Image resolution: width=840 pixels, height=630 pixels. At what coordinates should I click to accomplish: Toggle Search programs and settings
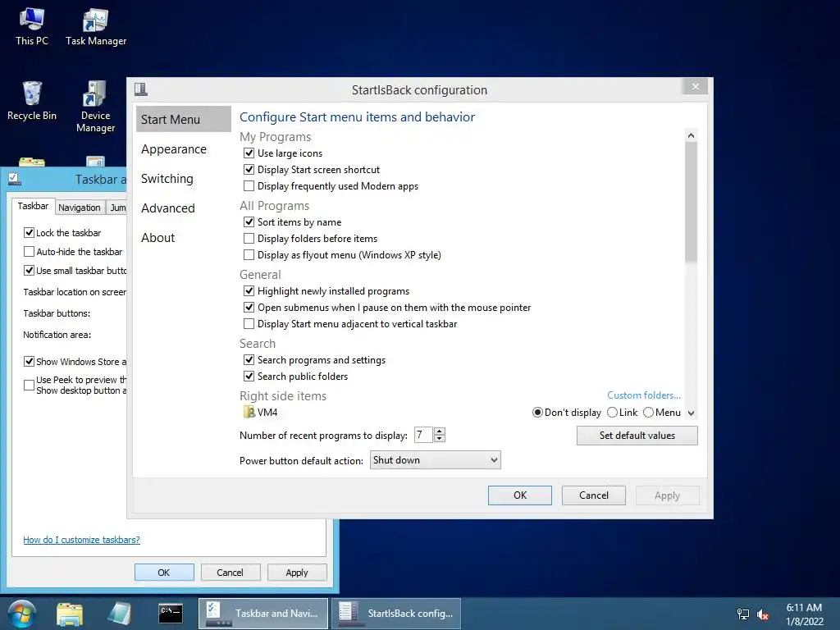point(249,360)
